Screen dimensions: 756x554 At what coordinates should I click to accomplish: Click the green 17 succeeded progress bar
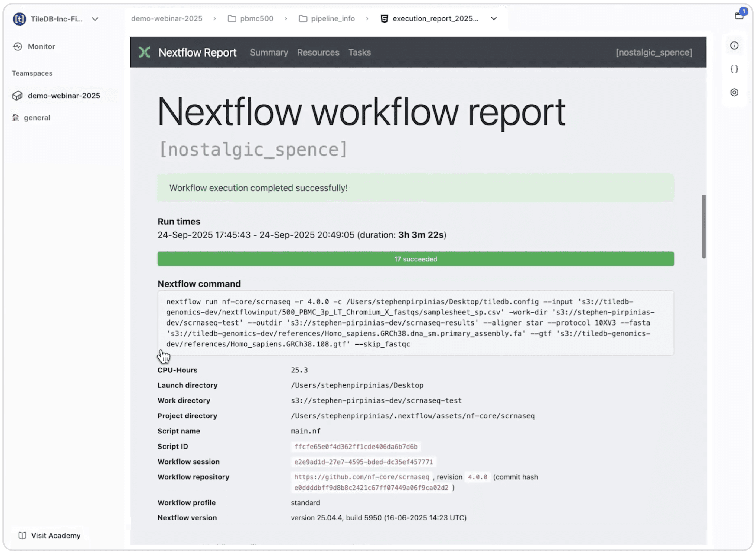click(415, 259)
